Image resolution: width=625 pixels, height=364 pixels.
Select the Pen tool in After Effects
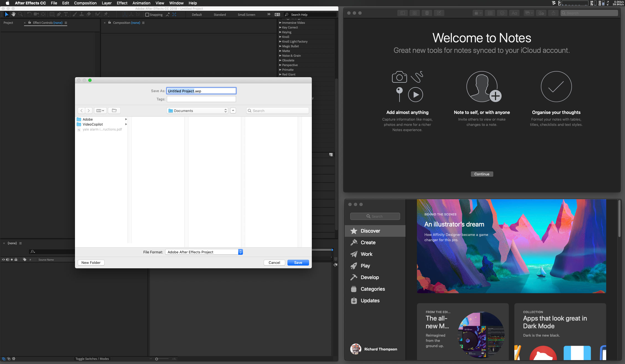tap(59, 14)
